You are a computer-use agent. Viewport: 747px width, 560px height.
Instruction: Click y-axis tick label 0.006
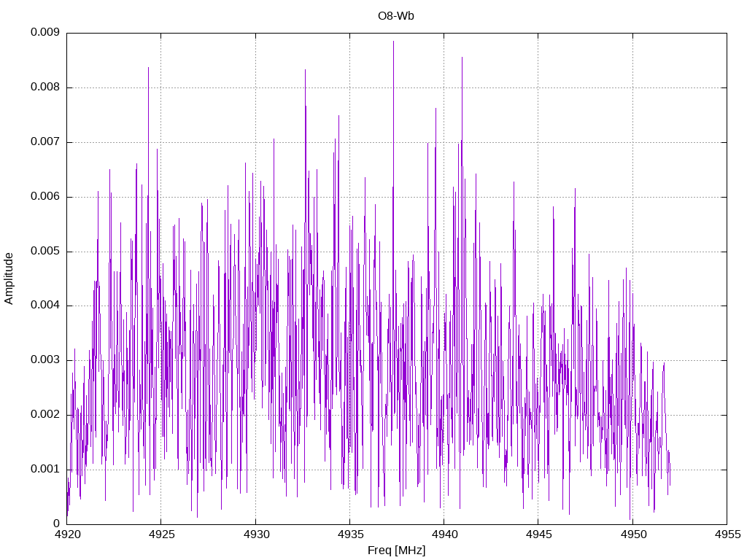(45, 197)
